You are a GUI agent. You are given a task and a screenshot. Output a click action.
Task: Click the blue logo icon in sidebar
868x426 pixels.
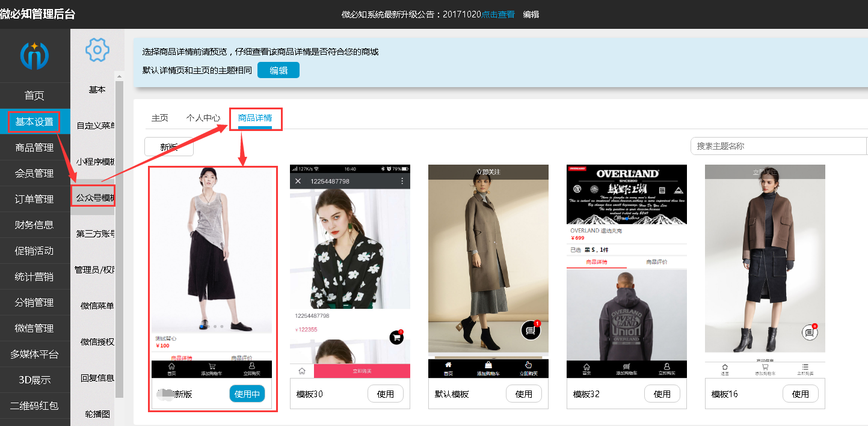pyautogui.click(x=34, y=55)
